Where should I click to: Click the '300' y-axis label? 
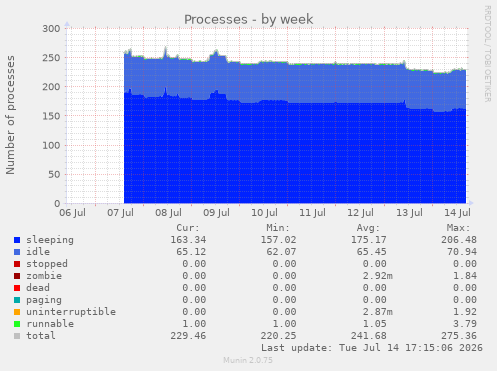click(x=51, y=29)
